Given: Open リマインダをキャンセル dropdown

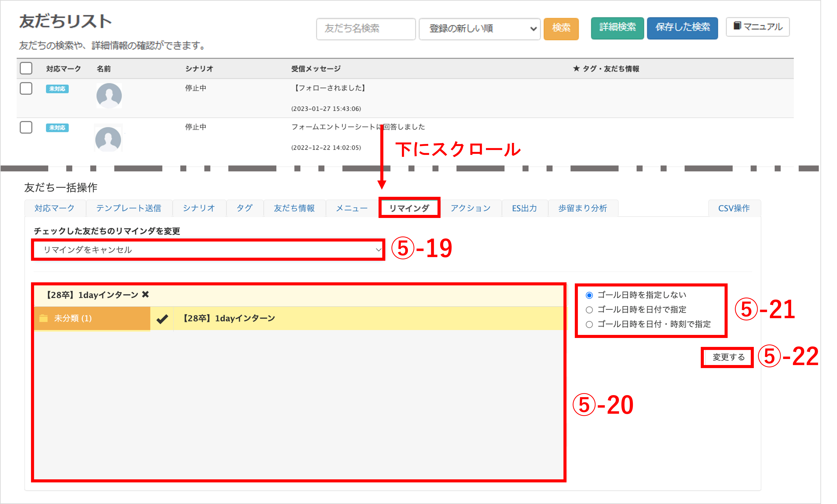Looking at the screenshot, I should pyautogui.click(x=208, y=249).
